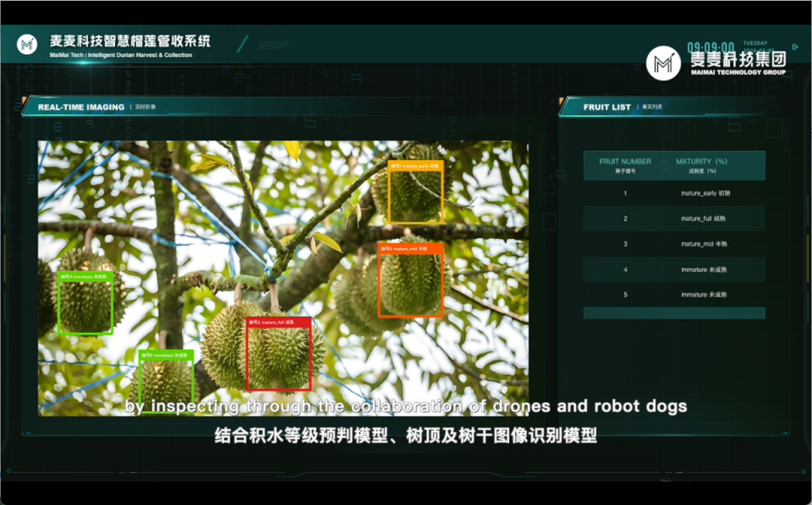Click the MaiMai Tech logo in header

point(27,44)
